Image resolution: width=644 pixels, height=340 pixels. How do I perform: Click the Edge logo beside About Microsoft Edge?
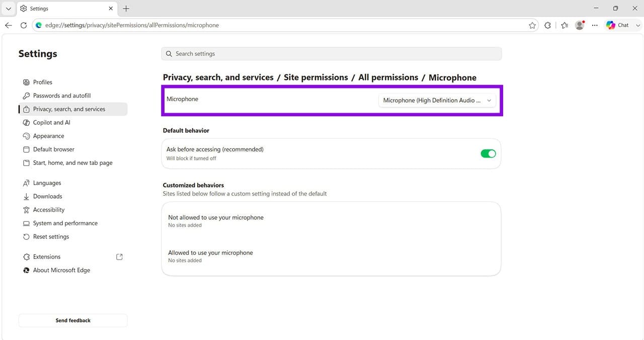pyautogui.click(x=27, y=270)
